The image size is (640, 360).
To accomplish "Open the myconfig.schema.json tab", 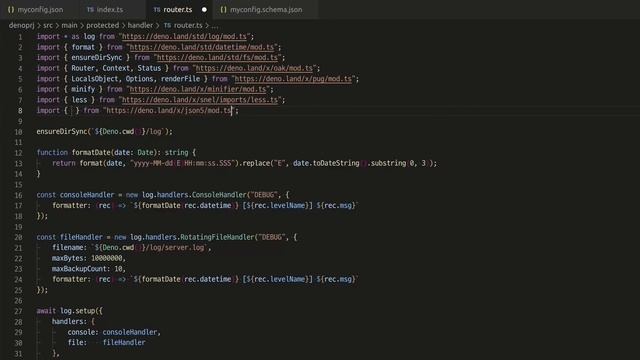I will (x=266, y=9).
